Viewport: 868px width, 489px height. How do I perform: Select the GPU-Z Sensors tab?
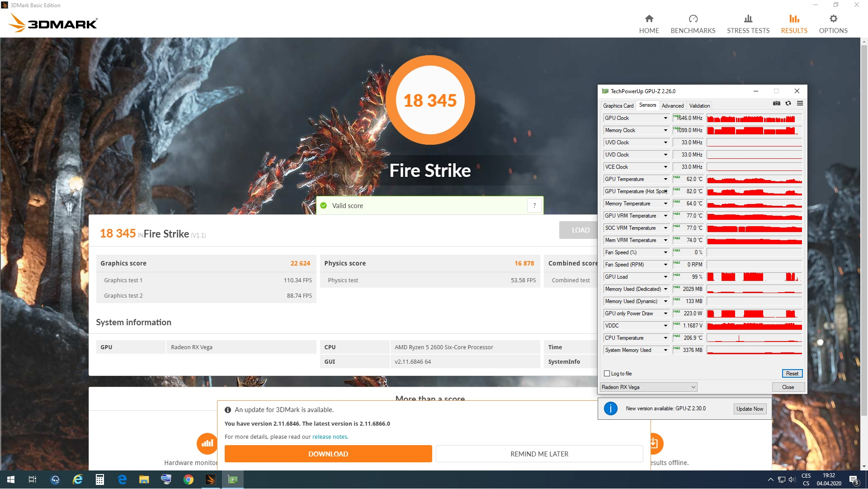647,105
